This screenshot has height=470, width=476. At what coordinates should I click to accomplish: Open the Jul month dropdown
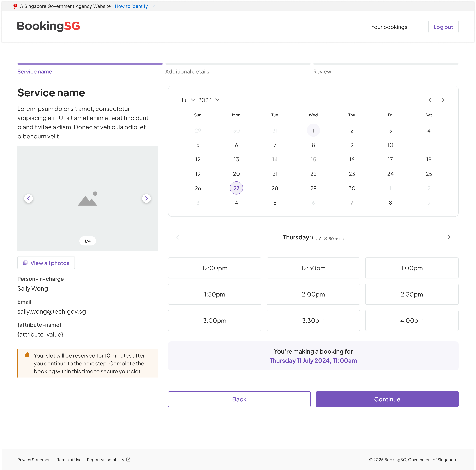coord(188,100)
